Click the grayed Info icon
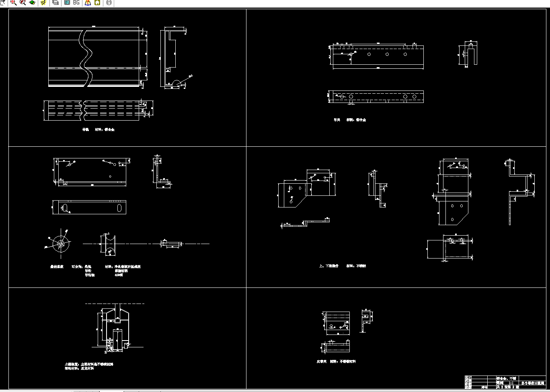550x392 pixels. point(109,2)
